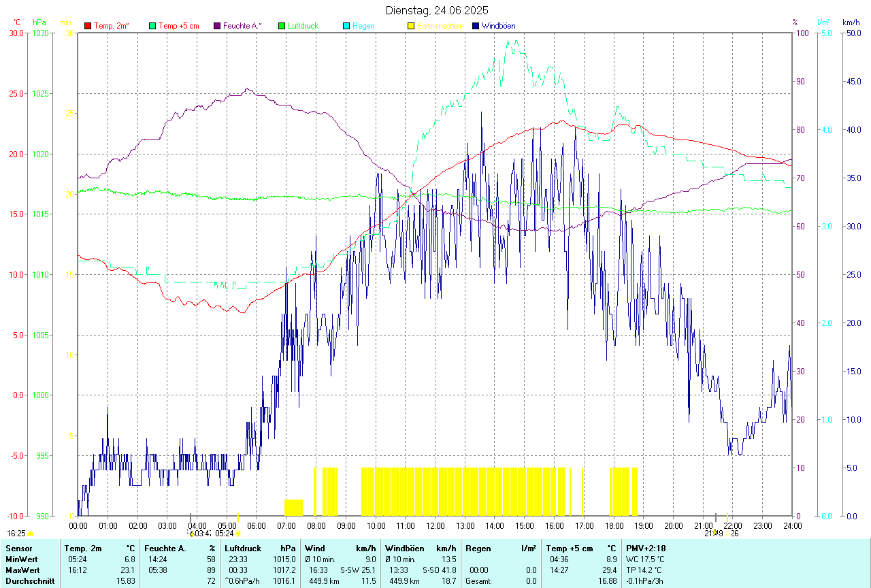Click the purple Feuchte A. legend square
The image size is (871, 588).
(217, 26)
